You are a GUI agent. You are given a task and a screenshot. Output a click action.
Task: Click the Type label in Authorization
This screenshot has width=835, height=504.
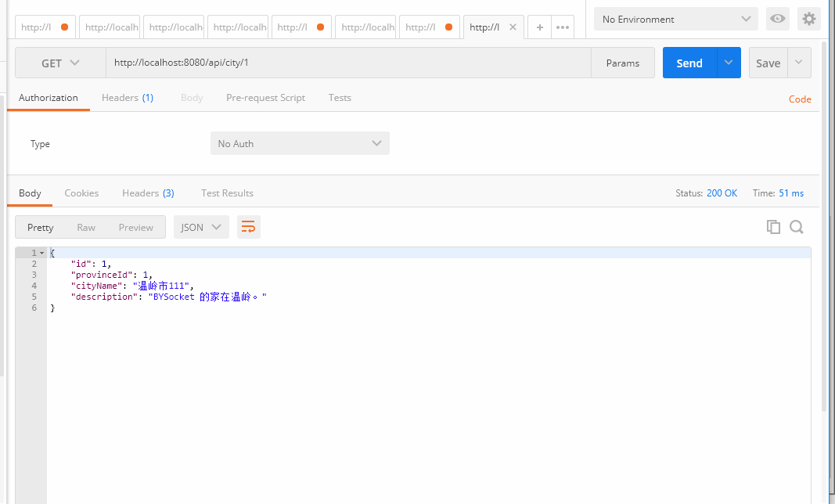40,144
